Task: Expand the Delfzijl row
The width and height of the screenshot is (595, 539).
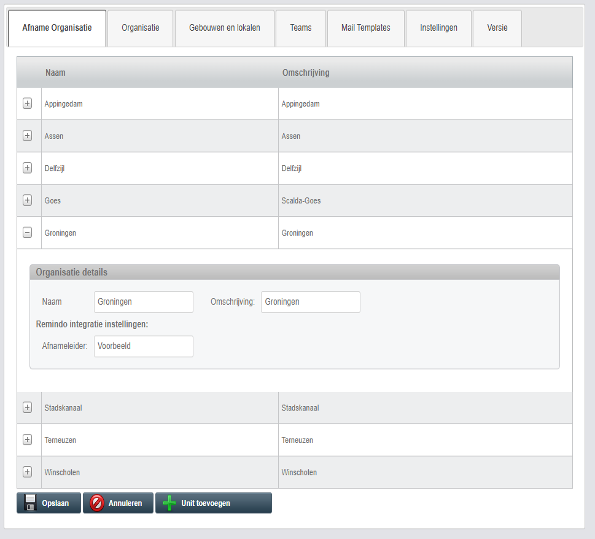Action: [27, 168]
